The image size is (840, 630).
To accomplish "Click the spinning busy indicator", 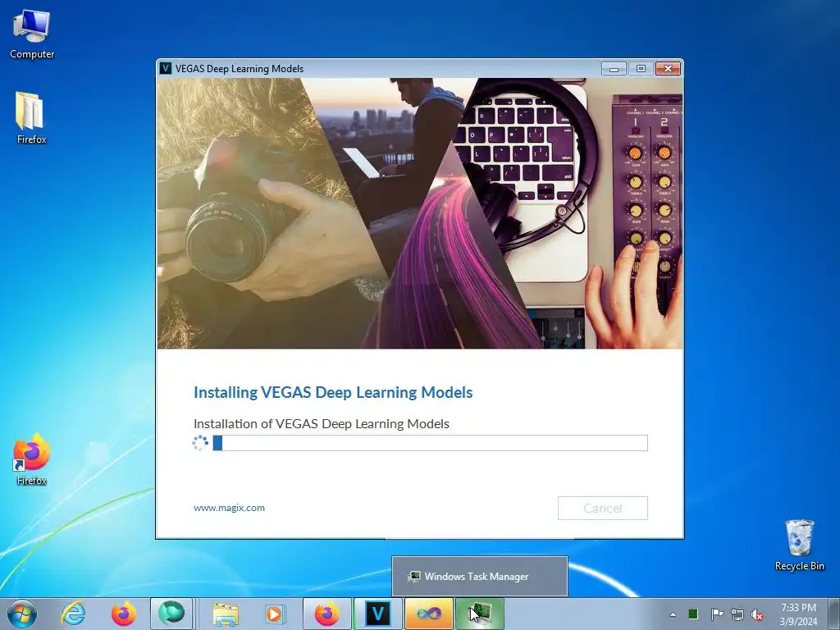I will [200, 443].
